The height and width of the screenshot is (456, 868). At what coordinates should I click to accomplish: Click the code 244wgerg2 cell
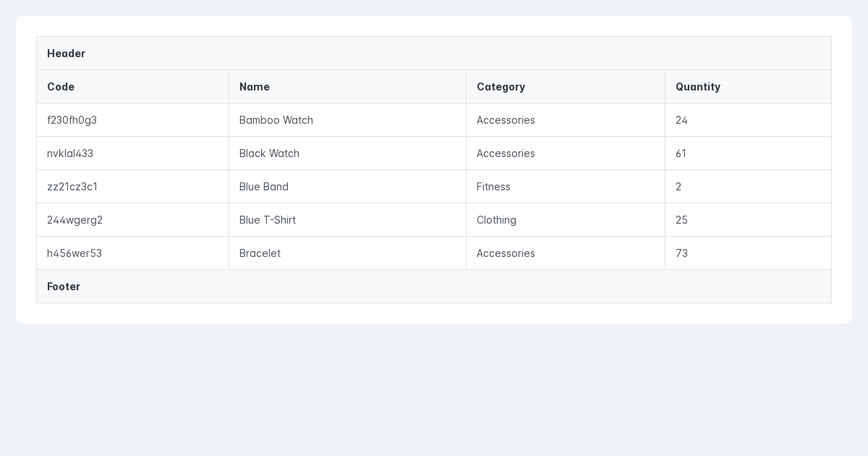click(75, 220)
